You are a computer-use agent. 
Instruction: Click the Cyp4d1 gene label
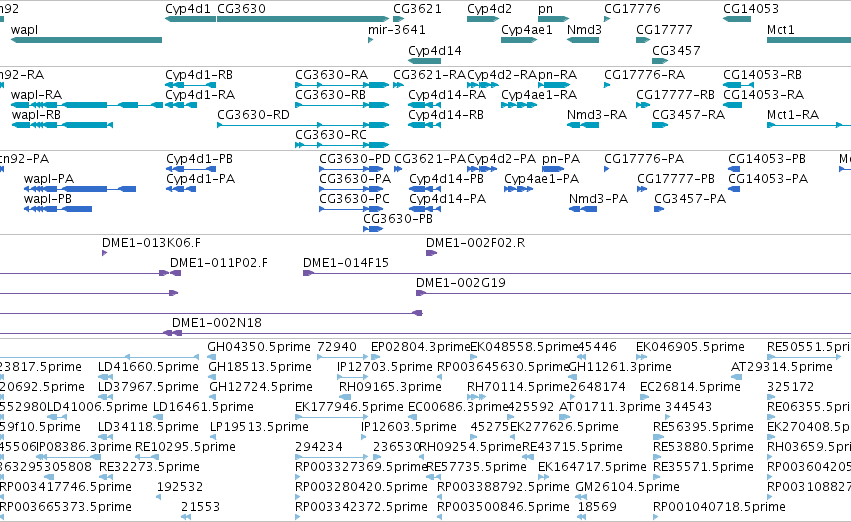click(x=189, y=9)
